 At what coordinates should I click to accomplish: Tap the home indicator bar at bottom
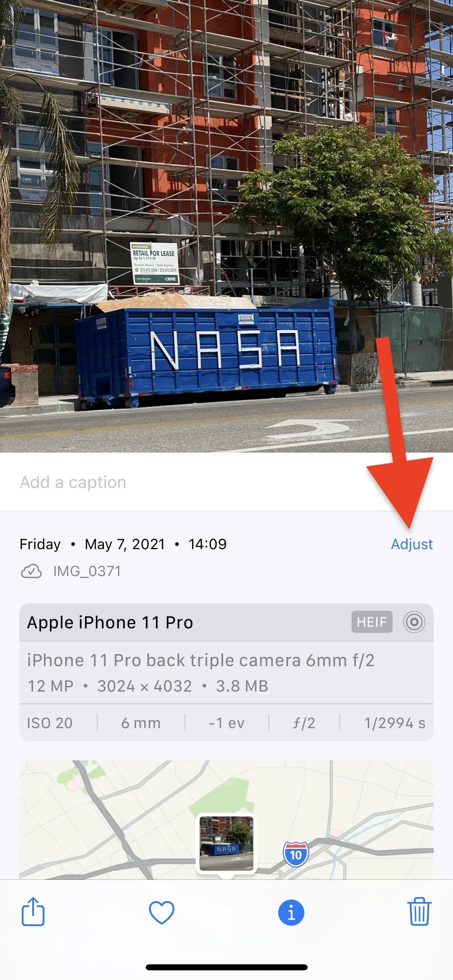click(226, 967)
